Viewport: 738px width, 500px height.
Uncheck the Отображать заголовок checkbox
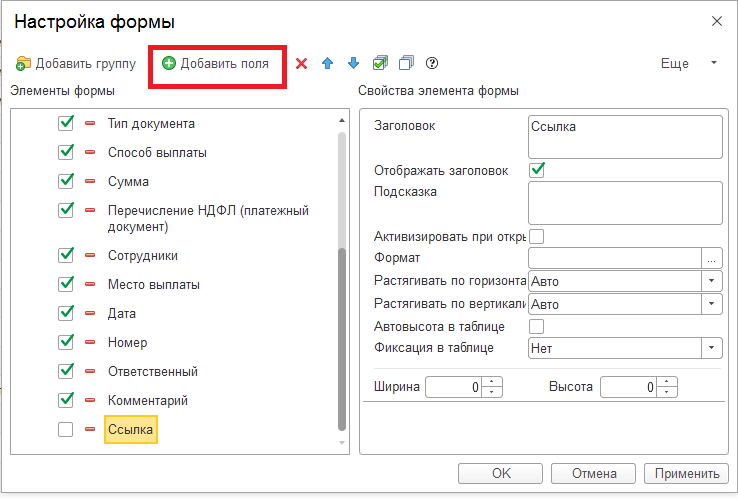(537, 170)
